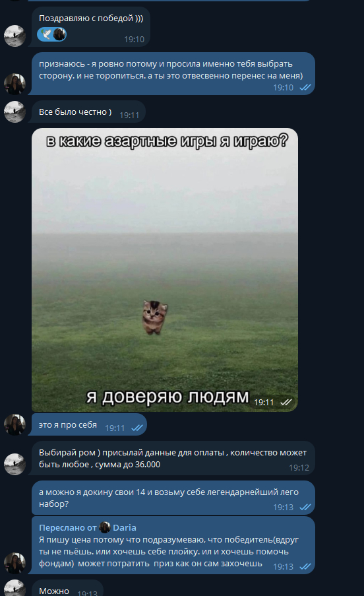Click the 'это я про себя' message bubble
The height and width of the screenshot is (596, 364).
tap(89, 424)
